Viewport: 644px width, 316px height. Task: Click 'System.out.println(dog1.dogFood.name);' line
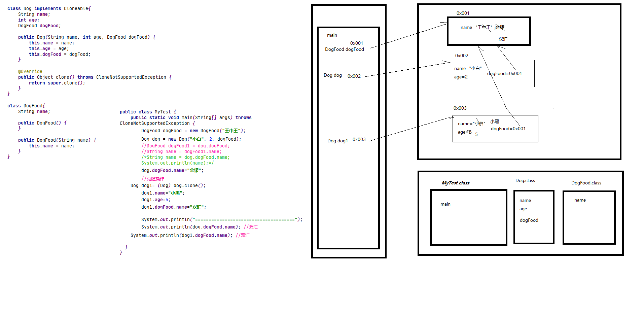coord(181,235)
